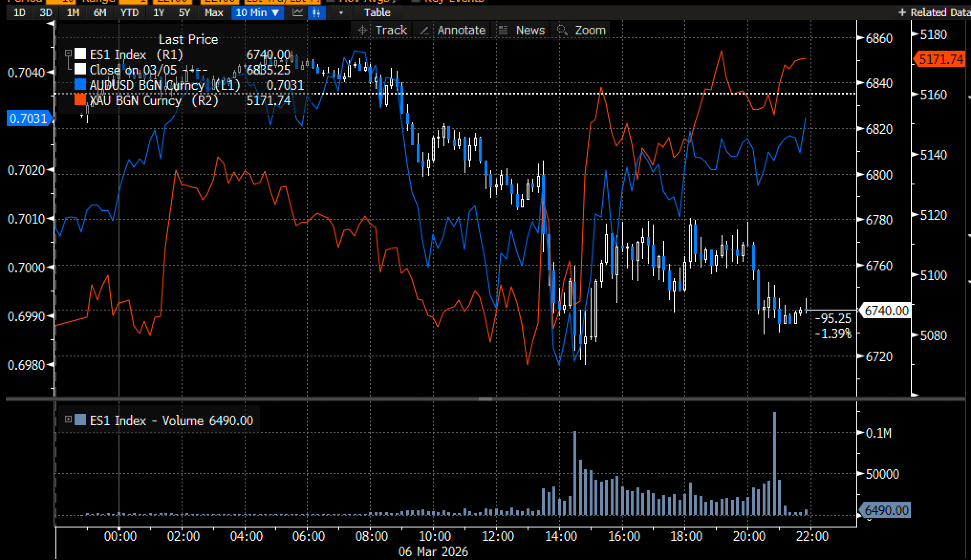
Task: Select the 5Y range tab
Action: [x=184, y=13]
